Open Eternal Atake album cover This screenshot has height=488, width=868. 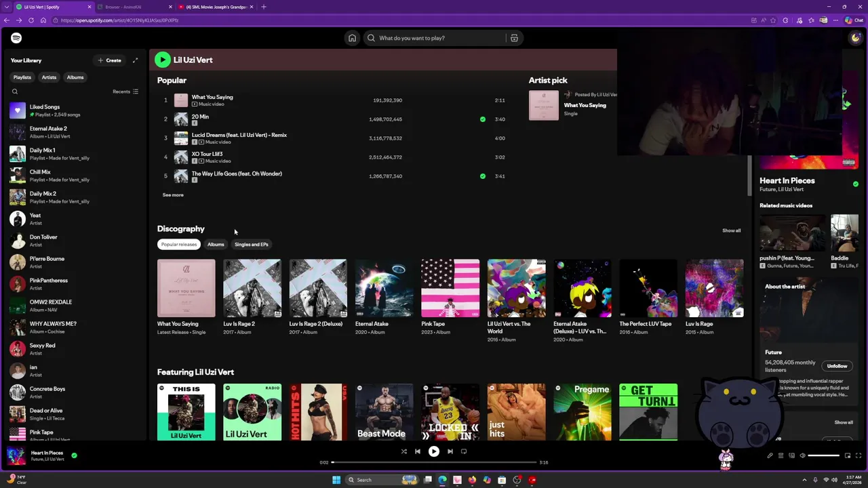(x=384, y=288)
